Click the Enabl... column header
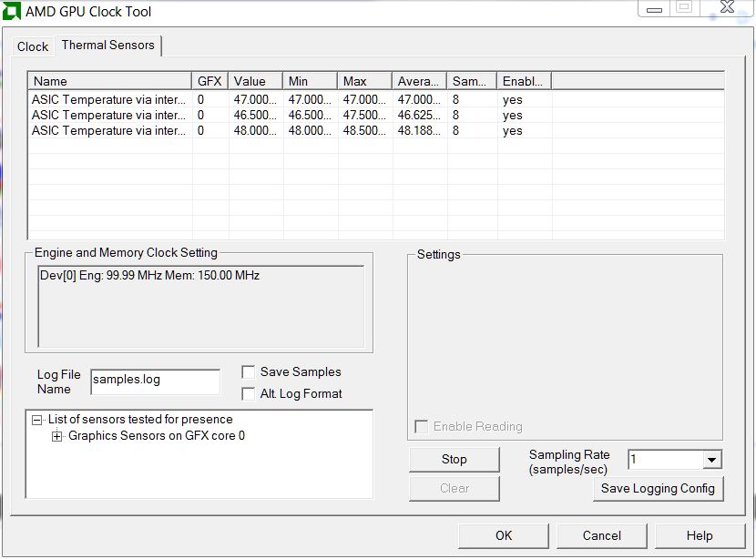The width and height of the screenshot is (756, 559). pyautogui.click(x=524, y=81)
